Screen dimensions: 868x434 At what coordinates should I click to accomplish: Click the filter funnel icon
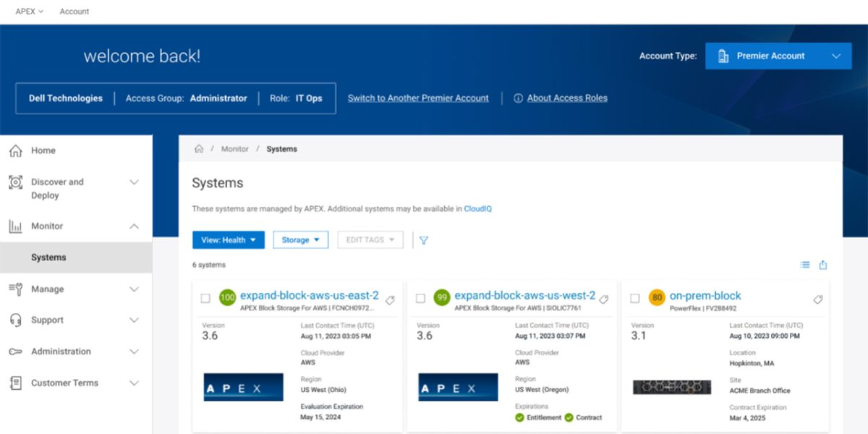pos(424,240)
